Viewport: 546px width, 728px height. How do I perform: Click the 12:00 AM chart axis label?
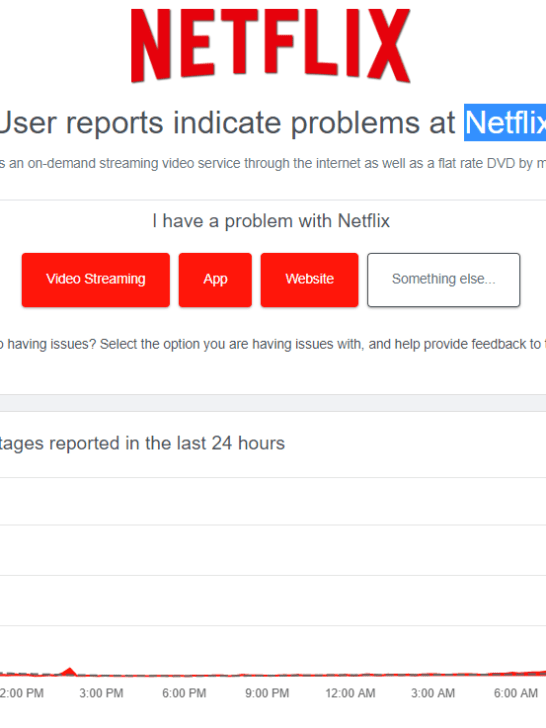pyautogui.click(x=350, y=693)
